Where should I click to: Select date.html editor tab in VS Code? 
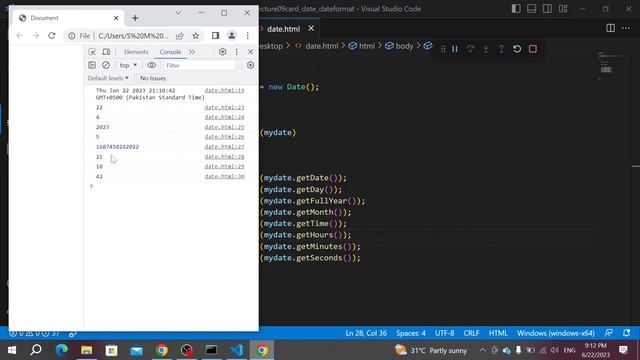[x=284, y=29]
